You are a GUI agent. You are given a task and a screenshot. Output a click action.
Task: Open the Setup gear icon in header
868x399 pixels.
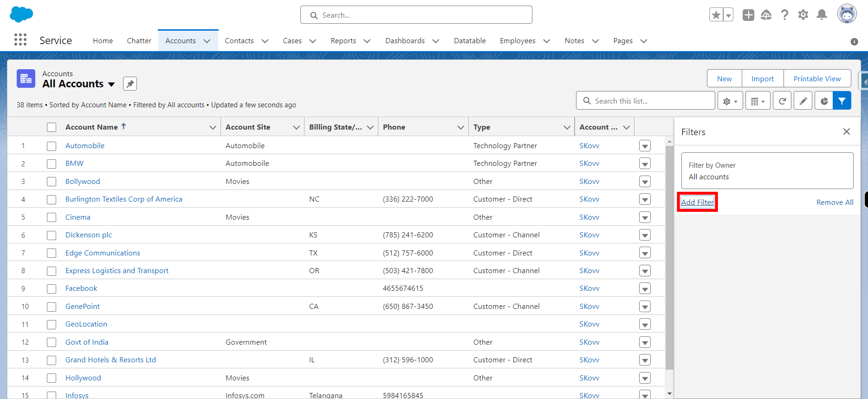[x=803, y=15]
